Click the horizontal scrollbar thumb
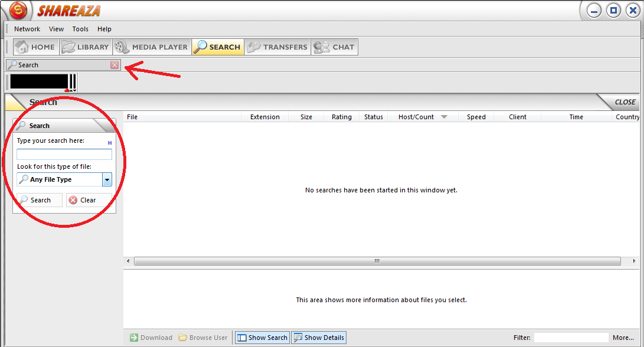 [377, 261]
